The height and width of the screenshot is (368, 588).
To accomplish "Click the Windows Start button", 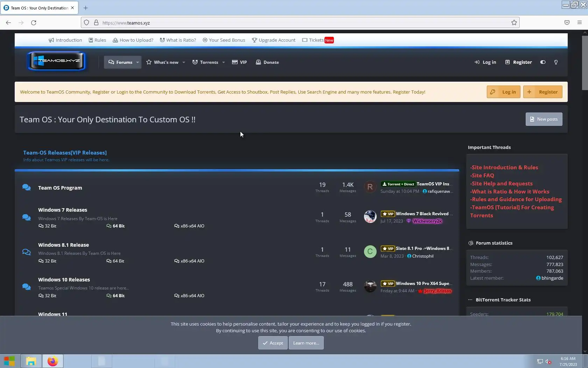I will point(9,361).
